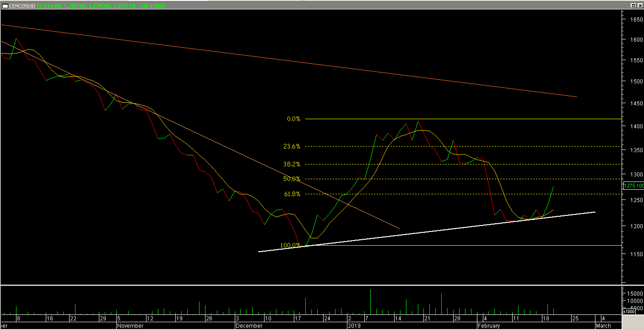Click the date label 22 in October
This screenshot has width=644, height=330.
click(73, 319)
